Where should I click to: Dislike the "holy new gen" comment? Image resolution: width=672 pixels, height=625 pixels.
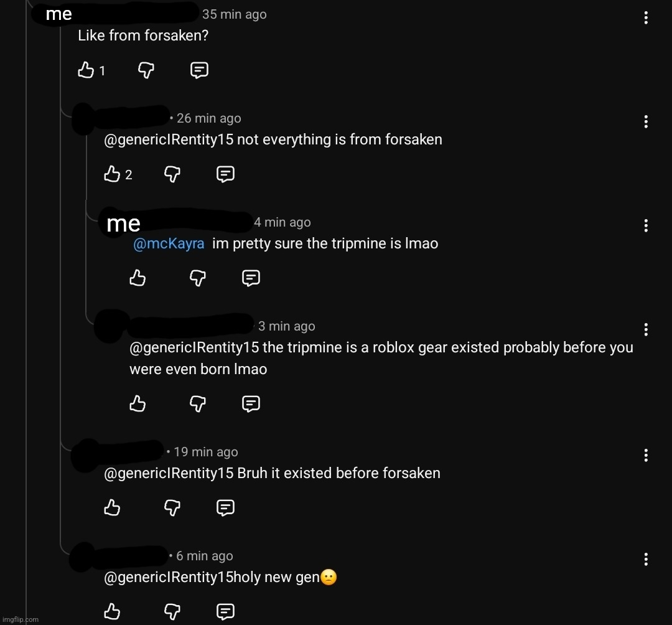pyautogui.click(x=172, y=611)
